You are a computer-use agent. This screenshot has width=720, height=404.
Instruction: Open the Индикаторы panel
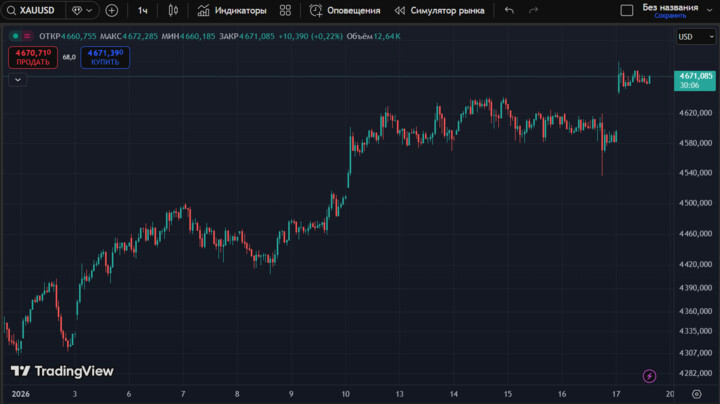[232, 10]
